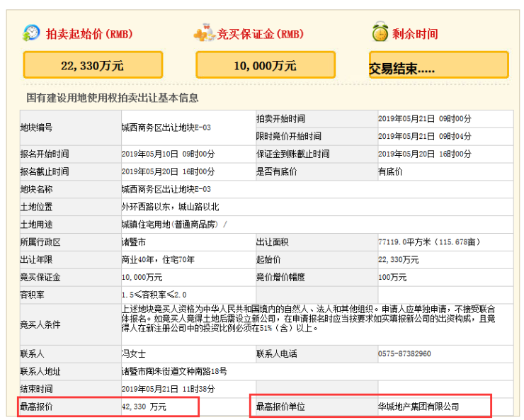Click the coins icon beside 竞买保证金

pos(205,33)
